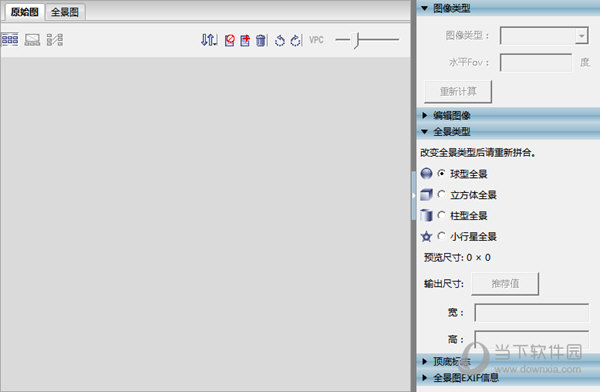
Task: Switch to thumbnail grid view
Action: 10,40
